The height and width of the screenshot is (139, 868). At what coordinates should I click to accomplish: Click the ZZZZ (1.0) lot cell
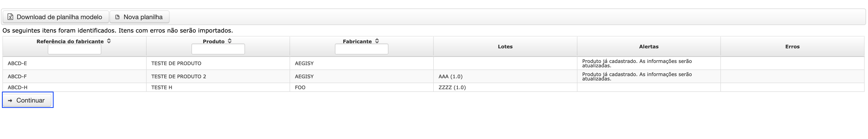pyautogui.click(x=505, y=87)
